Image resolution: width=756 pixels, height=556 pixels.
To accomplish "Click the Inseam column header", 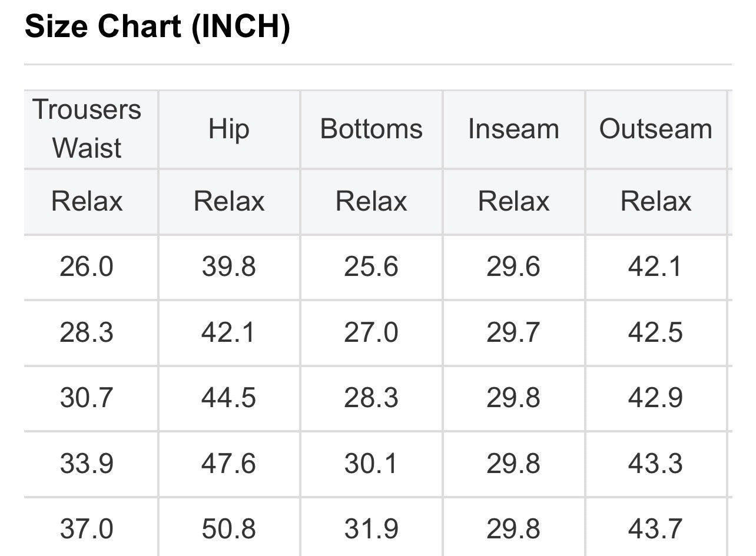I will click(x=513, y=129).
